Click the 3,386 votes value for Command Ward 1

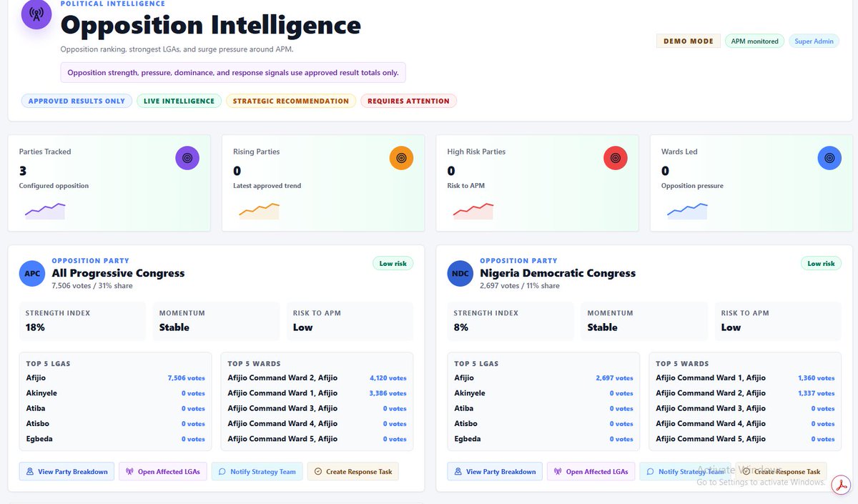(x=388, y=393)
